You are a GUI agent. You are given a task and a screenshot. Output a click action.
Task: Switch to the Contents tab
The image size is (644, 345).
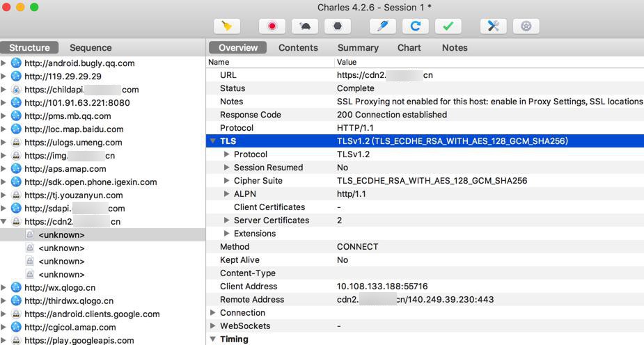[x=298, y=48]
